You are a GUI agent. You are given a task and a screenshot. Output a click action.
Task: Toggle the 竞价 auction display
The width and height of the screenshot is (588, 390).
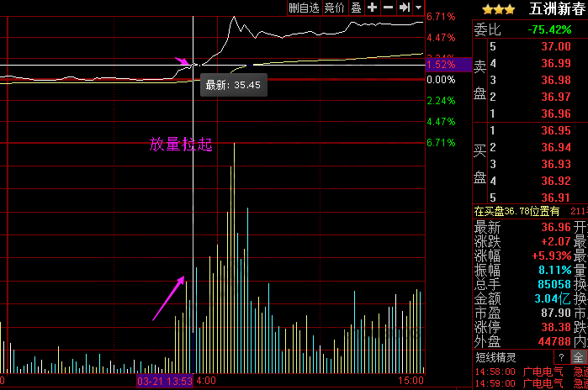(x=334, y=8)
